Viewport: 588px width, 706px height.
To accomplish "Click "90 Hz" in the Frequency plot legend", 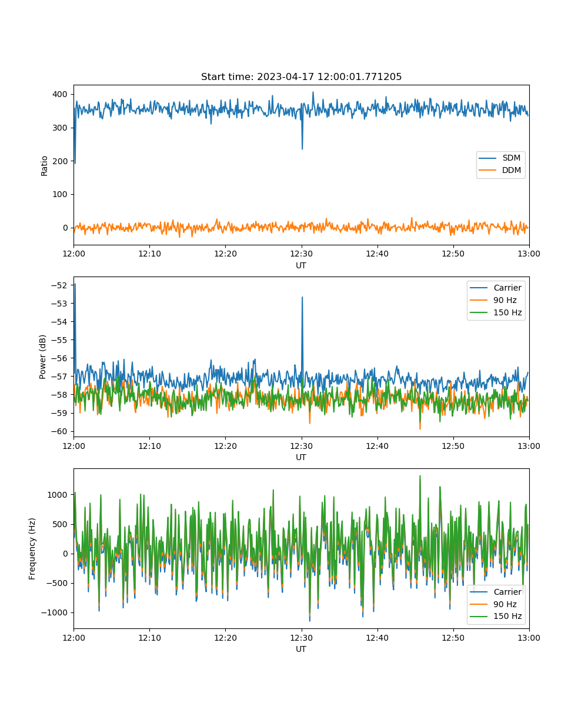I will [x=505, y=604].
